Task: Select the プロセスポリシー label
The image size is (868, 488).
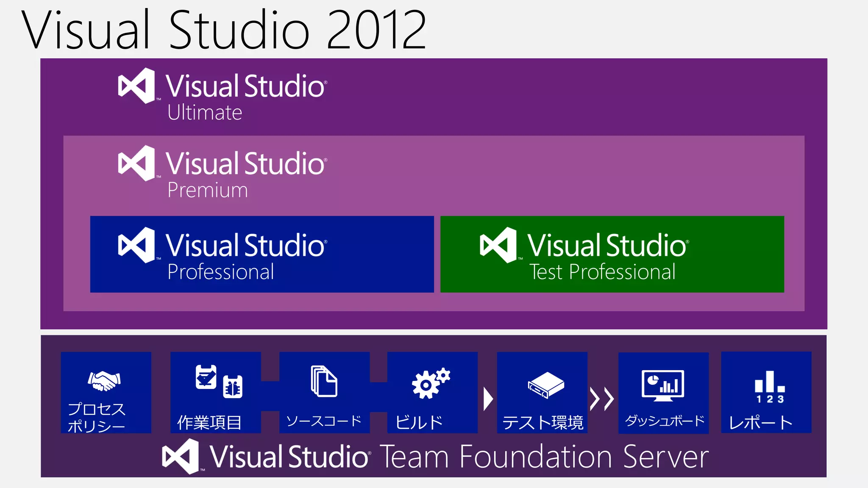Action: pos(97,417)
